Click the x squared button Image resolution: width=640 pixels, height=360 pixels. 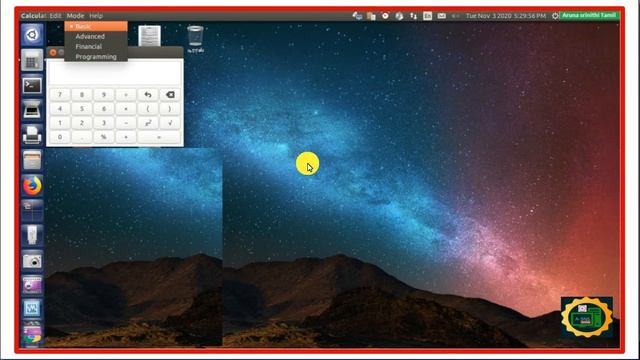pos(148,123)
